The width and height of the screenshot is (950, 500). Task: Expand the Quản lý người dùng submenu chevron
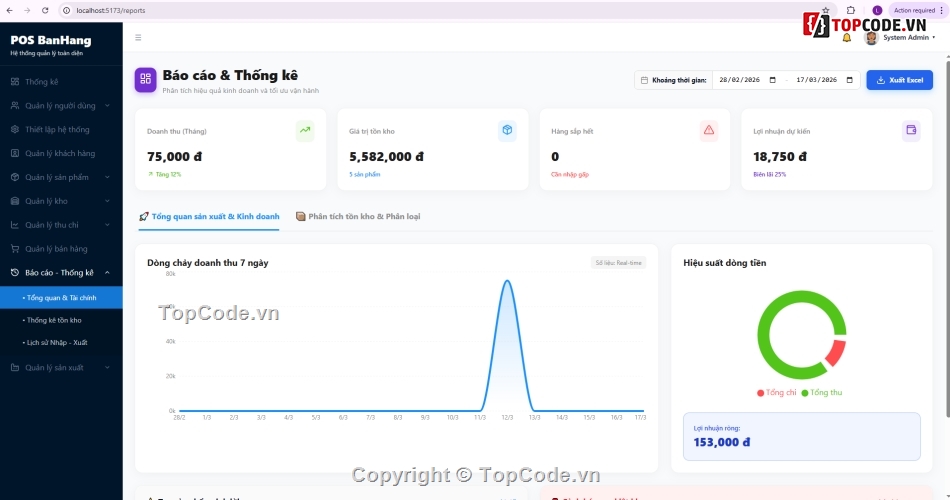[x=107, y=105]
